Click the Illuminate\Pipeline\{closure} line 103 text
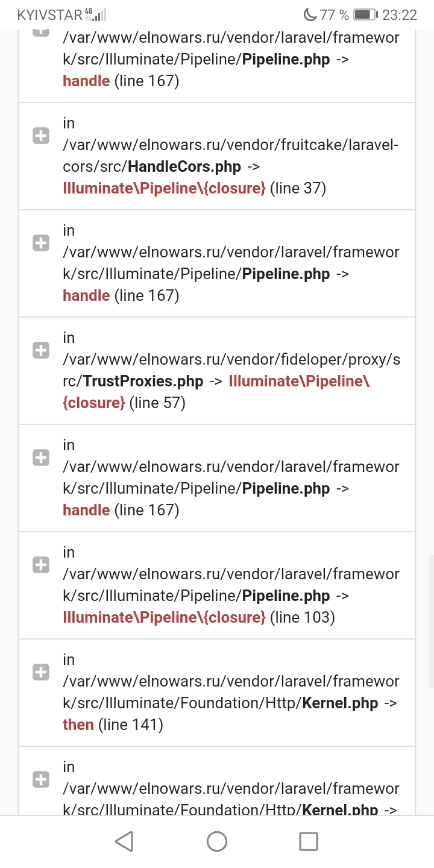Image resolution: width=434 pixels, height=868 pixels. pyautogui.click(x=164, y=617)
